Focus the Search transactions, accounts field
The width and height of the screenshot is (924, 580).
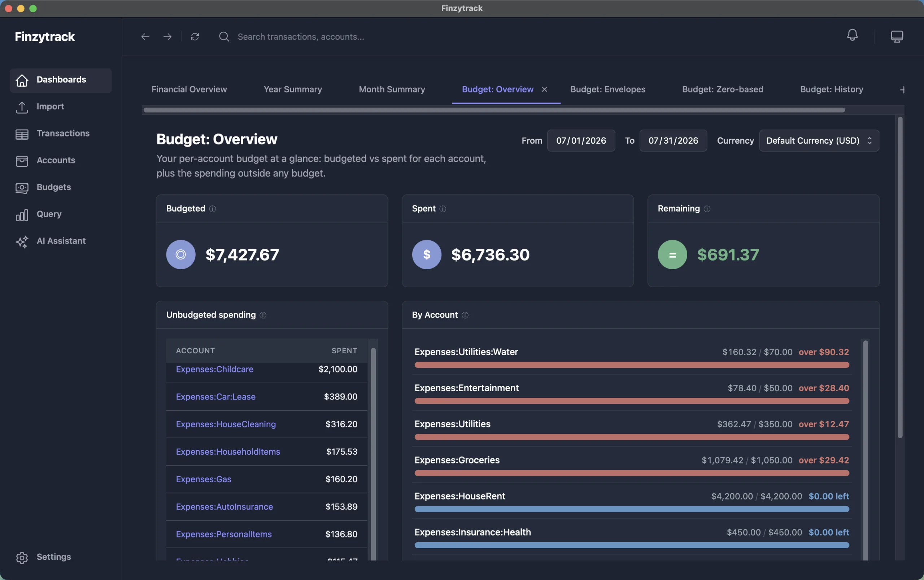[x=300, y=36]
